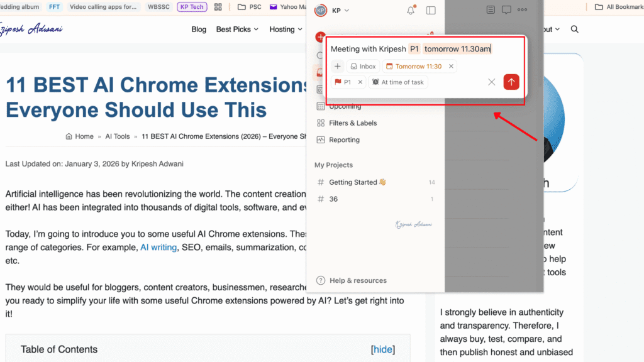
Task: Open FFT bookmark
Action: point(54,7)
